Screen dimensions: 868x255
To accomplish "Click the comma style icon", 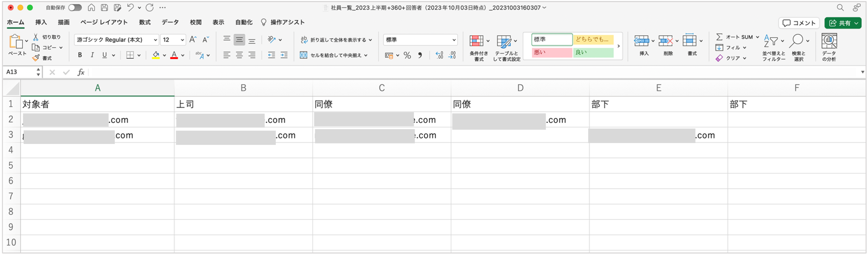I will (420, 55).
